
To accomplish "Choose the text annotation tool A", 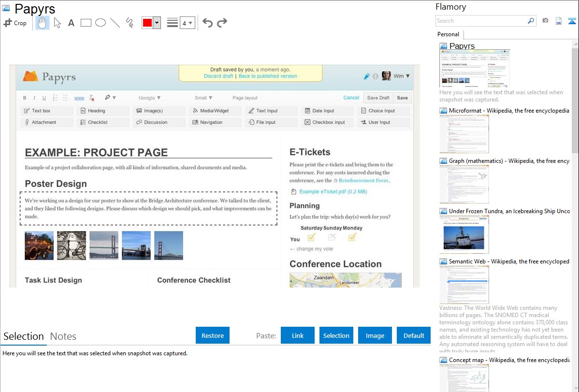I will [x=71, y=23].
